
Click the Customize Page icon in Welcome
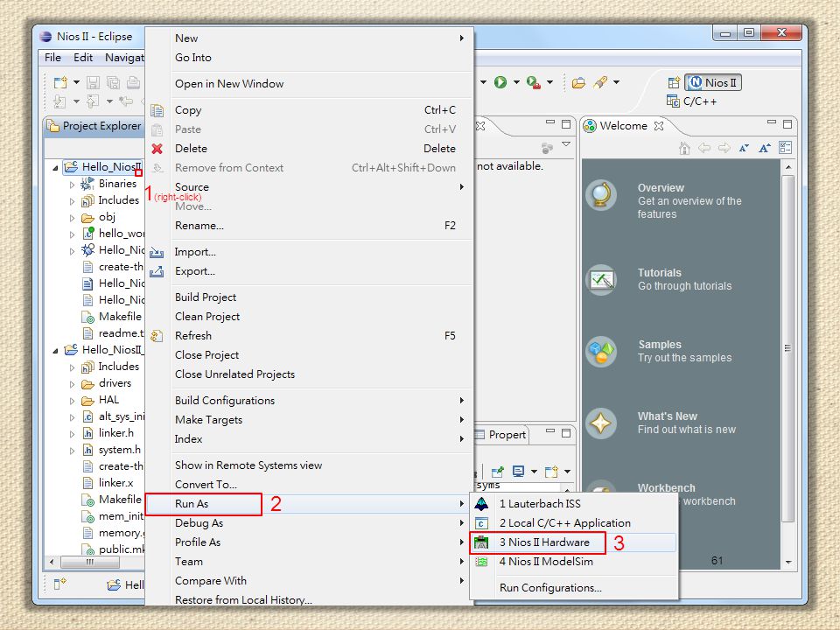click(785, 148)
